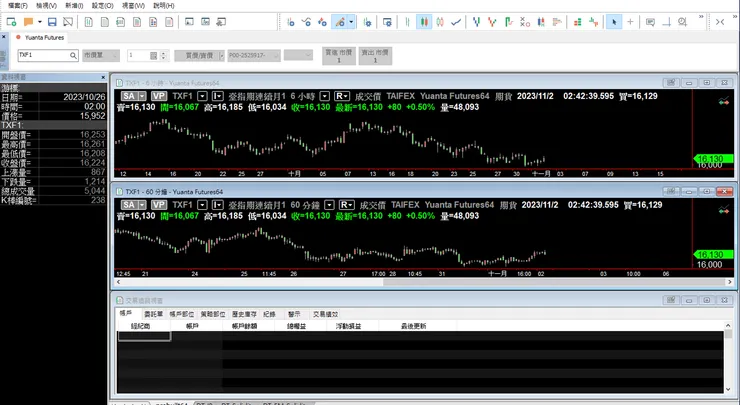This screenshot has height=405, width=740.
Task: Click the blue save floppy-disk icon
Action: tap(52, 22)
